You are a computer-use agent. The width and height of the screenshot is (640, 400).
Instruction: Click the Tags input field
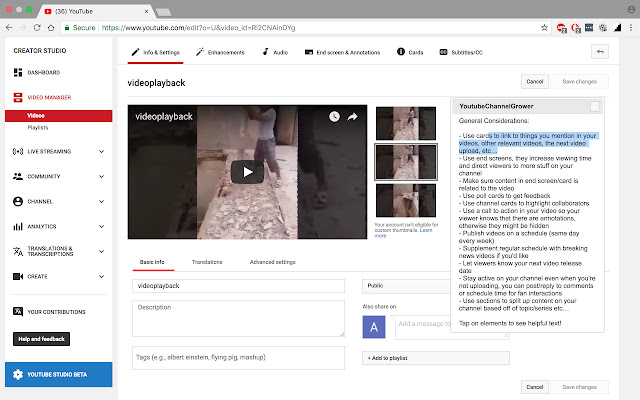coord(238,358)
